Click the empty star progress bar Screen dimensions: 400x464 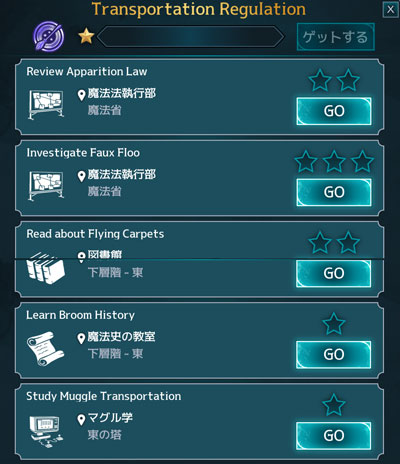pos(190,36)
